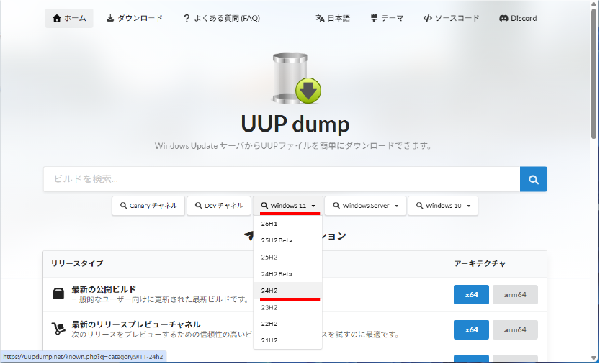
Task: Click the 最新の公開ビルド heading
Action: tap(104, 289)
